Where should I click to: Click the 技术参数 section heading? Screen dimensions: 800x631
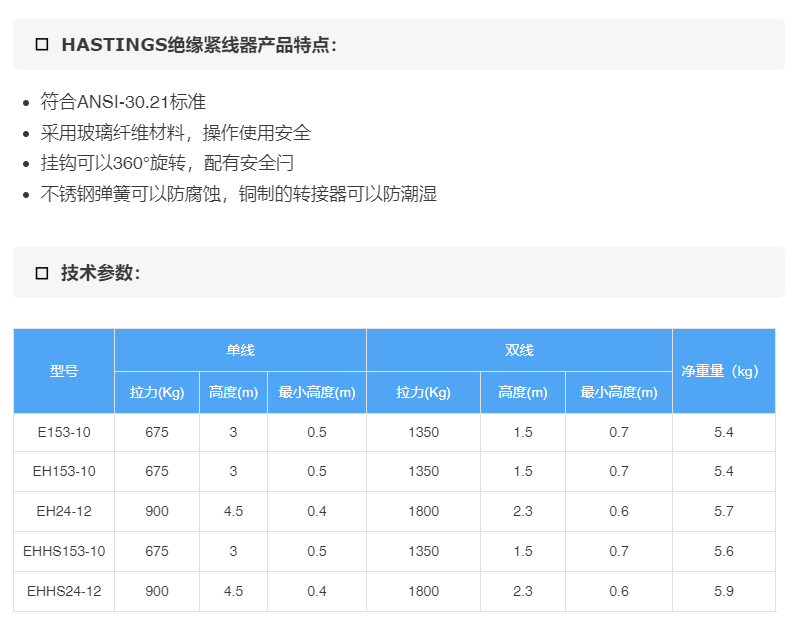101,273
